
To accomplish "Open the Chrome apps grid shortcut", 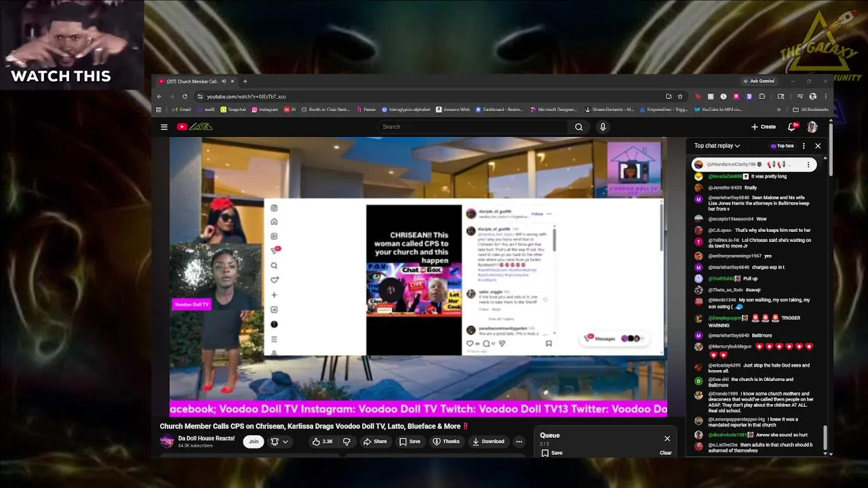I will (159, 109).
